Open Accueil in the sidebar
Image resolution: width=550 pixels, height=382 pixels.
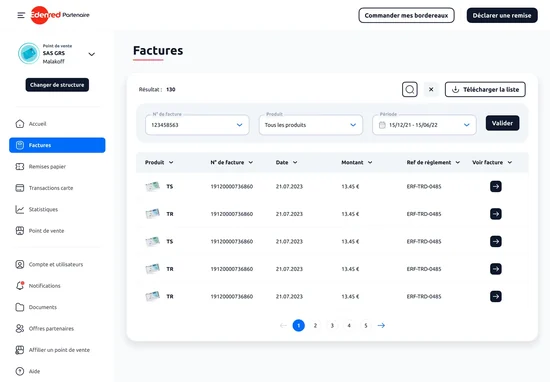click(57, 124)
